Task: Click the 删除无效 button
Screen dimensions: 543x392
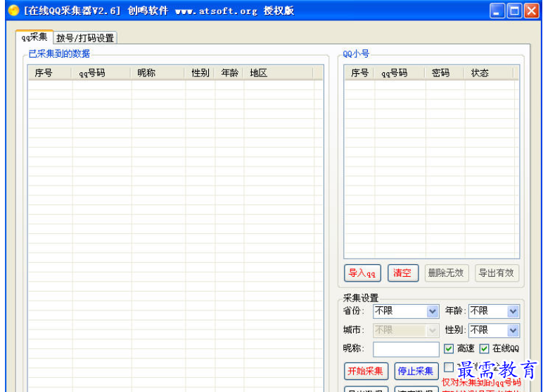Action: pos(447,273)
